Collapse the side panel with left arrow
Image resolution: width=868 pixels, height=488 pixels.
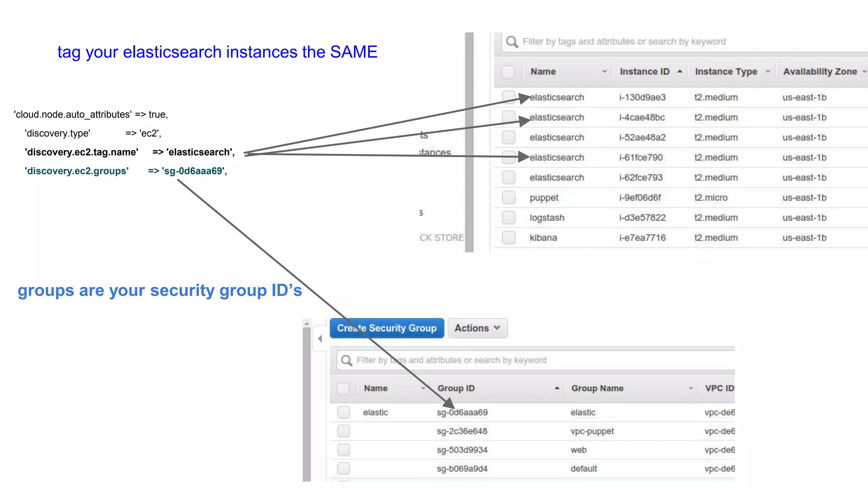point(320,338)
